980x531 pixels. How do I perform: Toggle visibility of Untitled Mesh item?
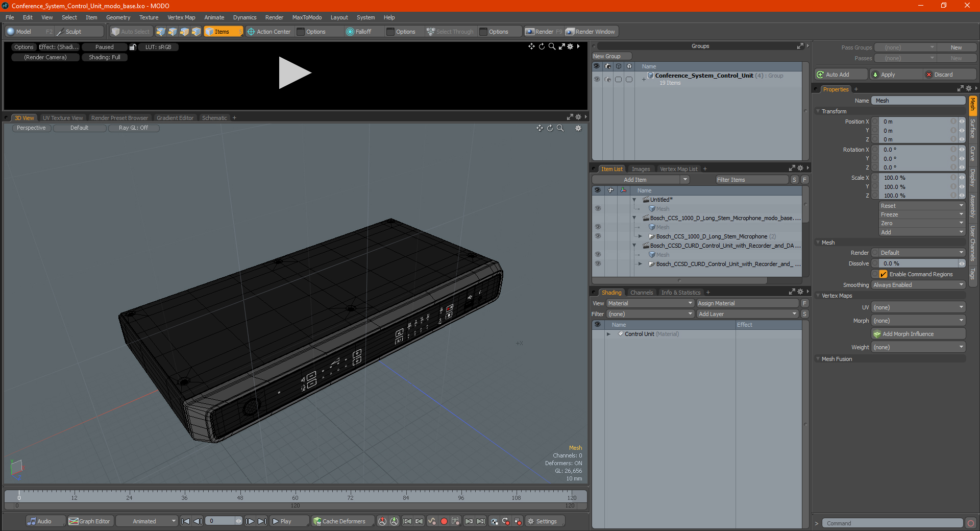point(598,209)
